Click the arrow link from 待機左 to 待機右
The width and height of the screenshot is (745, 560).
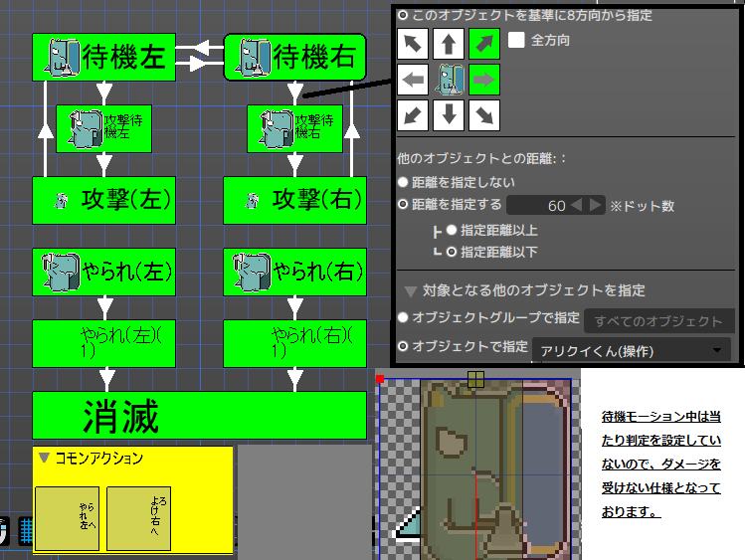tap(200, 64)
